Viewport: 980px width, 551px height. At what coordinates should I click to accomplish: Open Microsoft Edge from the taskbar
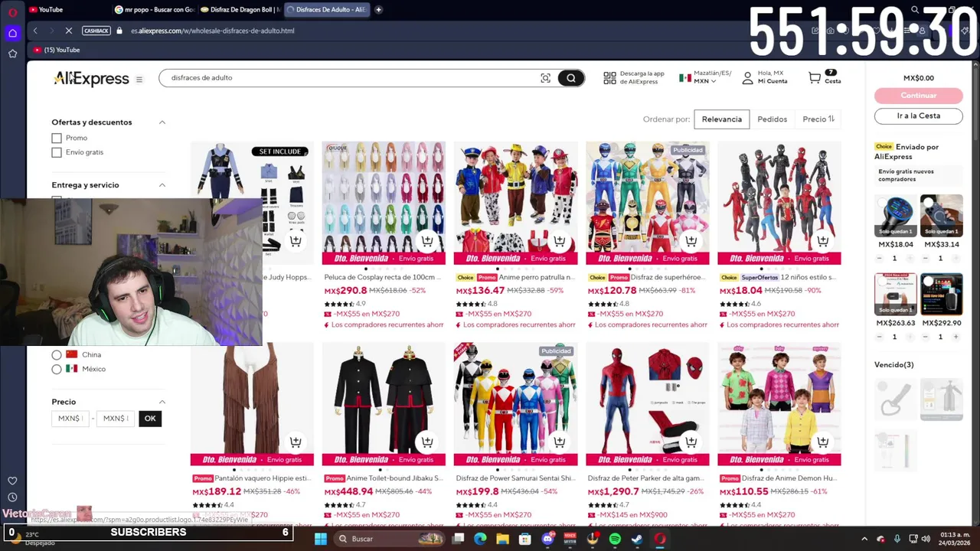480,539
